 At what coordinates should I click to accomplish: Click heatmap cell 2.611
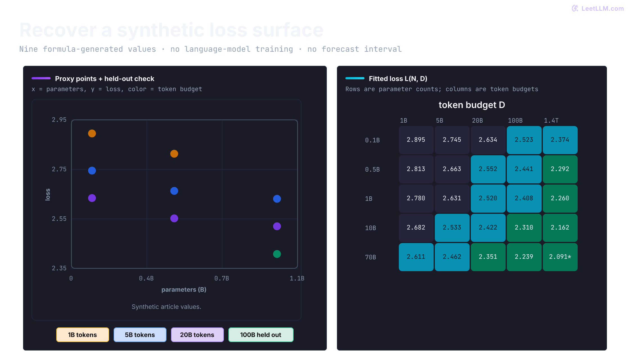(x=416, y=257)
